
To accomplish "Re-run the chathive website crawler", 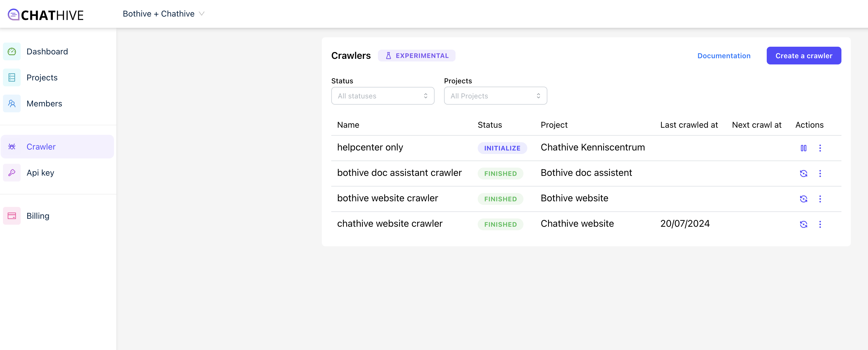I will 804,224.
